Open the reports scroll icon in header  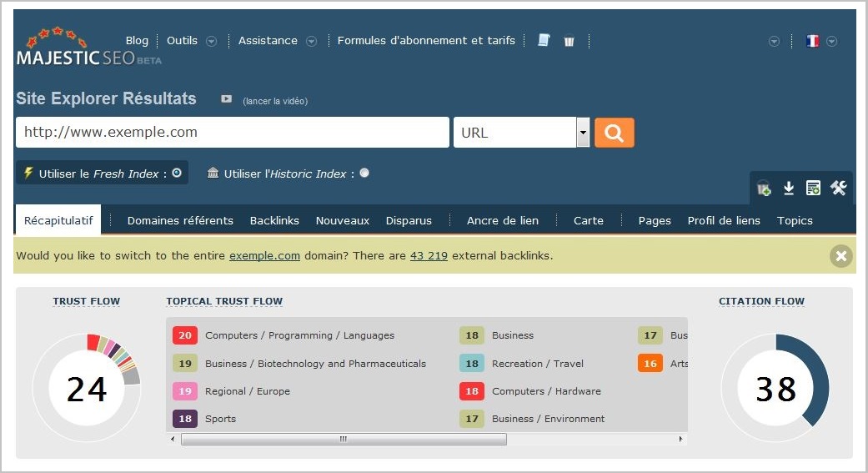click(544, 40)
